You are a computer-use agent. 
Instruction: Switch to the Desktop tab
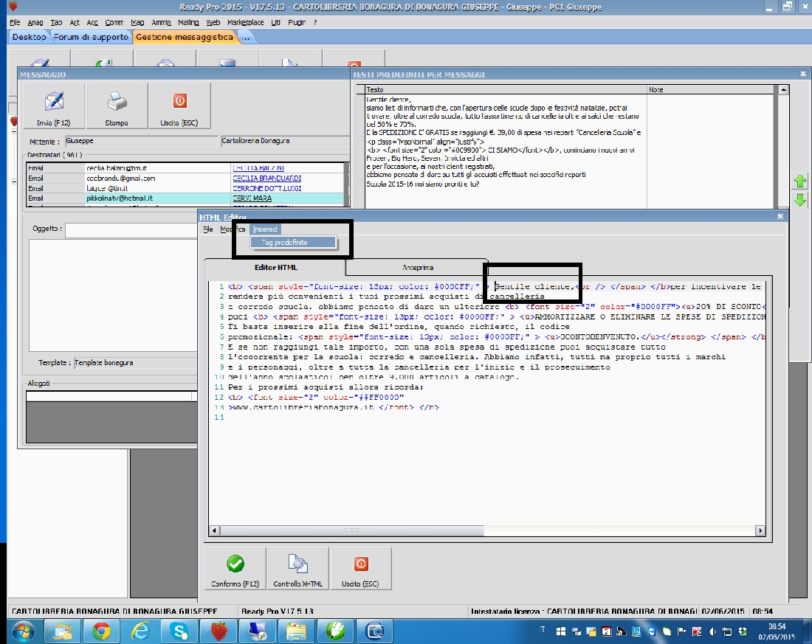(x=29, y=38)
